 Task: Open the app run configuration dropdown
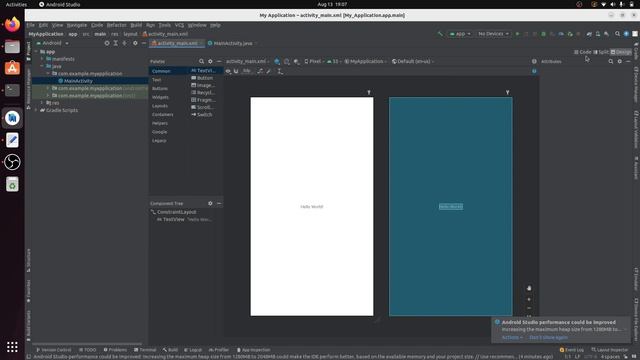pos(460,34)
